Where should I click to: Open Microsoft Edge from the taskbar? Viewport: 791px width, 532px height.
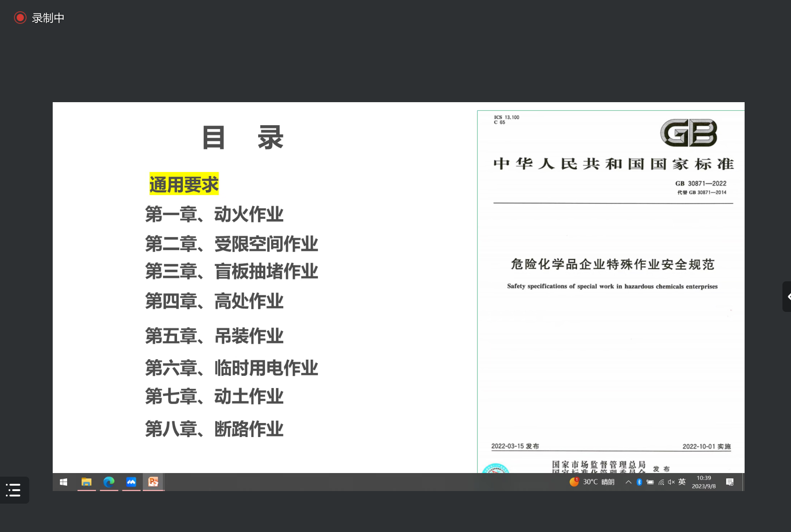click(x=109, y=482)
